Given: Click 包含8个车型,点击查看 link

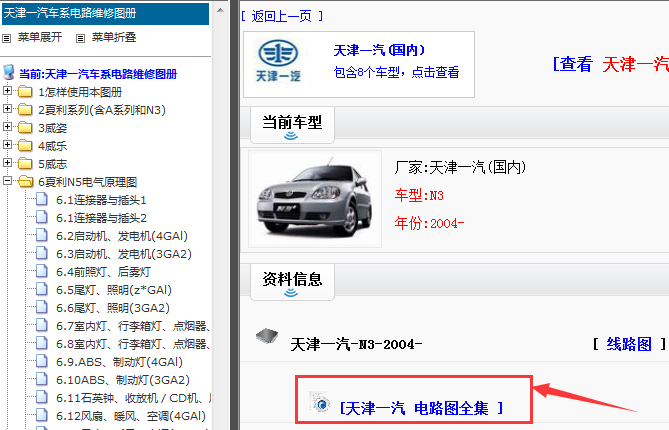Looking at the screenshot, I should tap(396, 72).
